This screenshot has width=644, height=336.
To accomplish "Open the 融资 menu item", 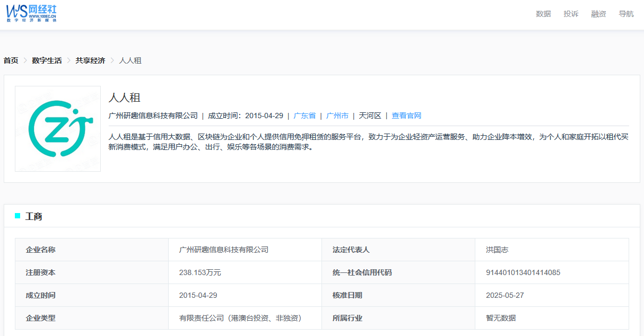I will click(x=598, y=14).
